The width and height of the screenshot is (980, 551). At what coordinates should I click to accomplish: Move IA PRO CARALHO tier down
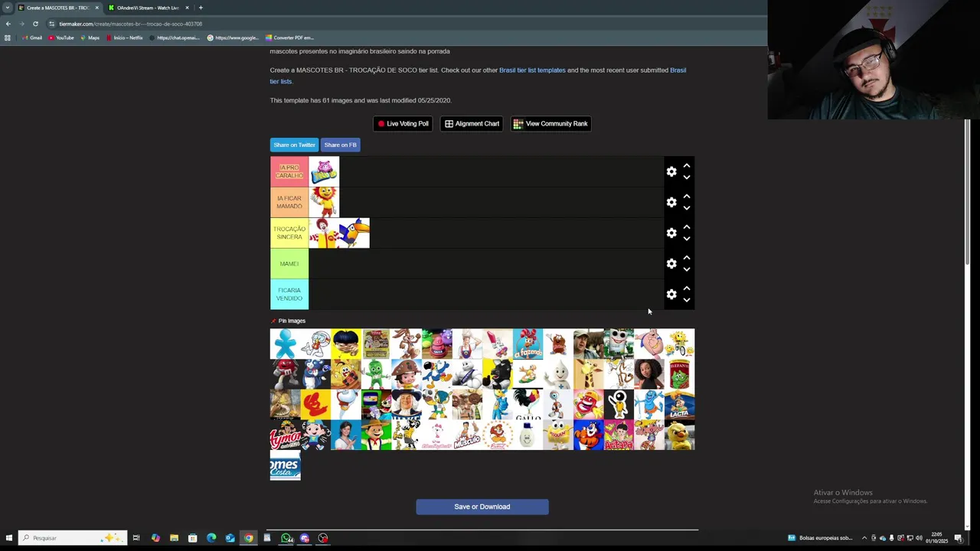click(x=687, y=178)
